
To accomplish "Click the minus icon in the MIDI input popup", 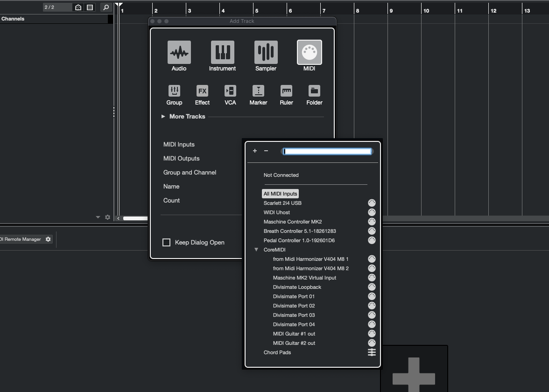I will 266,151.
